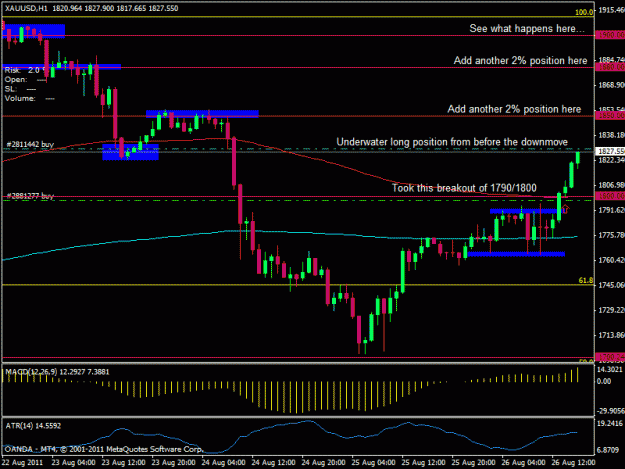Click the 1850.00 red price tag
The height and width of the screenshot is (469, 625).
click(x=610, y=116)
